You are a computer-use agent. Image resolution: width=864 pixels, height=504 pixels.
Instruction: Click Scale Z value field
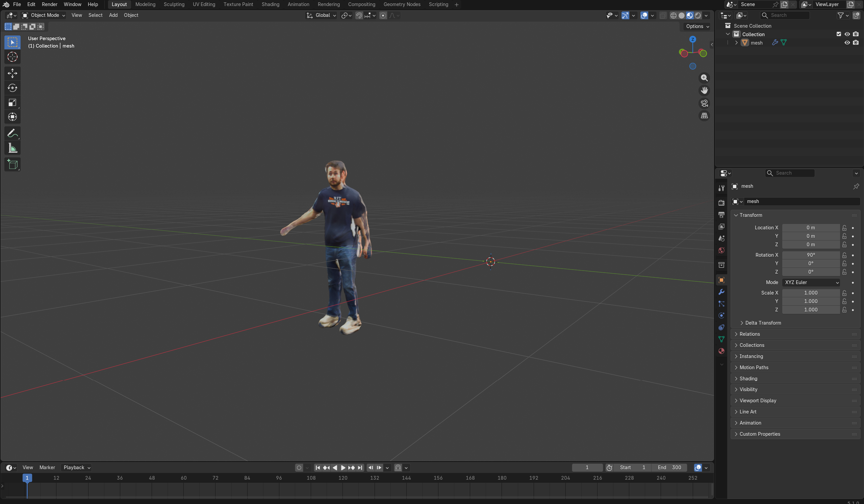click(811, 310)
